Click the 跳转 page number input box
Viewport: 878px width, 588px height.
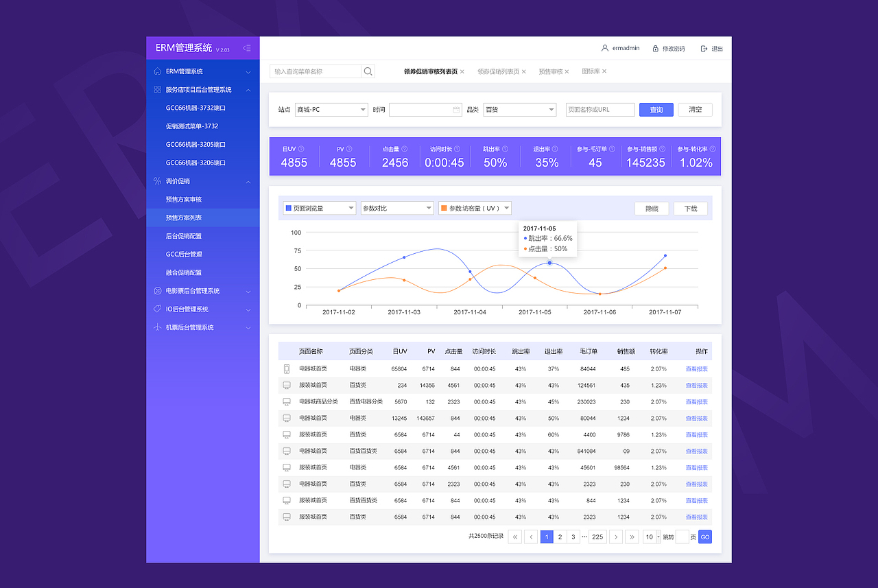[683, 537]
